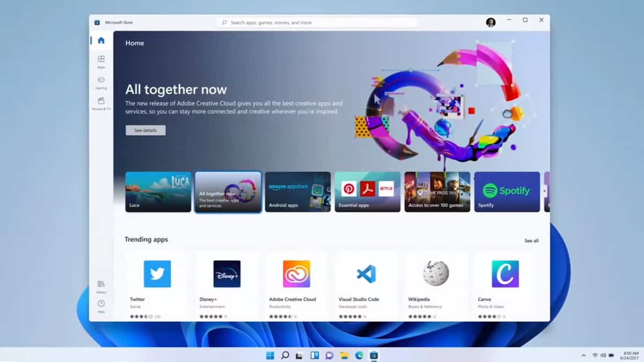Open the Twitter app tile
Image resolution: width=644 pixels, height=362 pixels.
point(157,285)
